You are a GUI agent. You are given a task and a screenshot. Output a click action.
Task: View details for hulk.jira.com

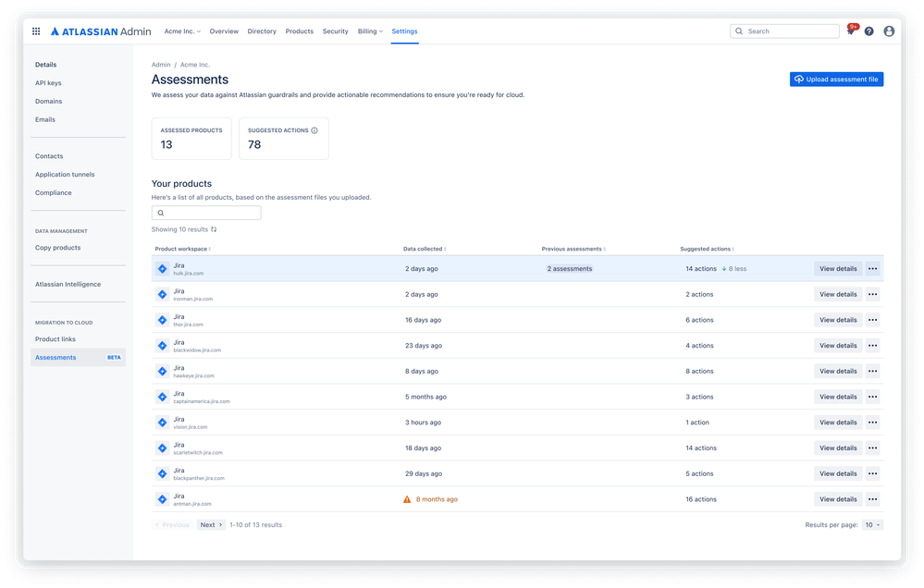[x=838, y=269]
